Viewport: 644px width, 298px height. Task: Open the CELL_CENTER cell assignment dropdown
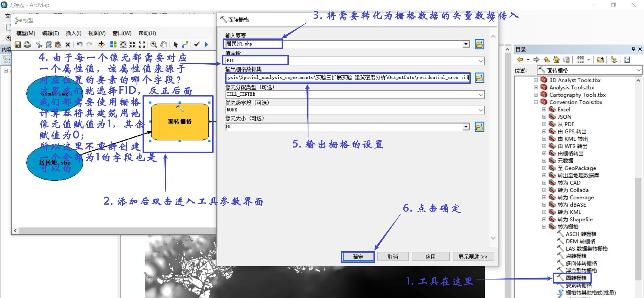tap(481, 95)
